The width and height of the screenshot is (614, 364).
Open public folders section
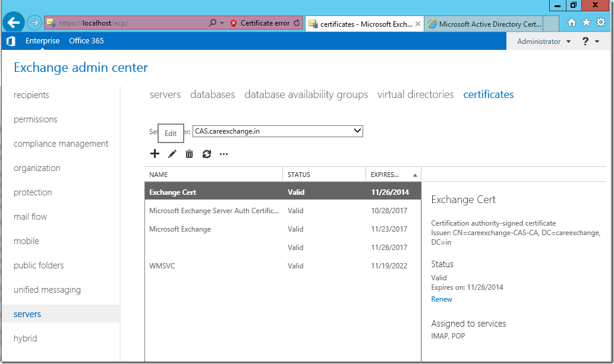(39, 265)
